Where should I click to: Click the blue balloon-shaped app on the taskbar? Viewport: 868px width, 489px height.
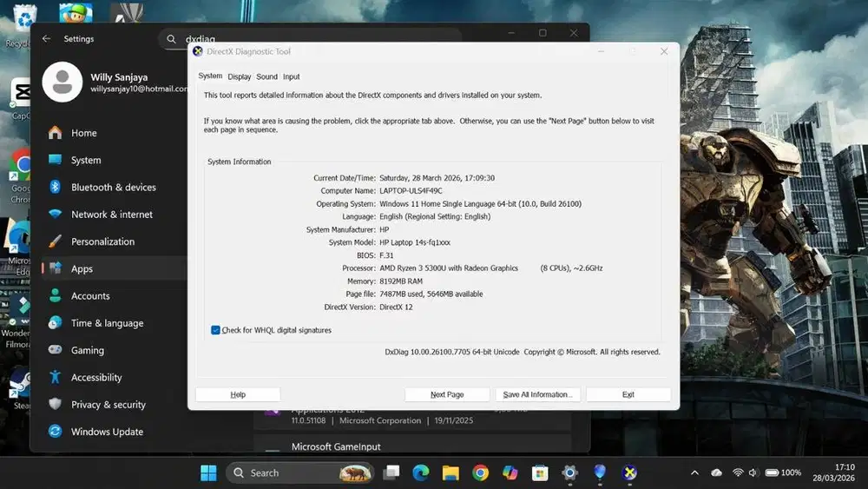600,473
